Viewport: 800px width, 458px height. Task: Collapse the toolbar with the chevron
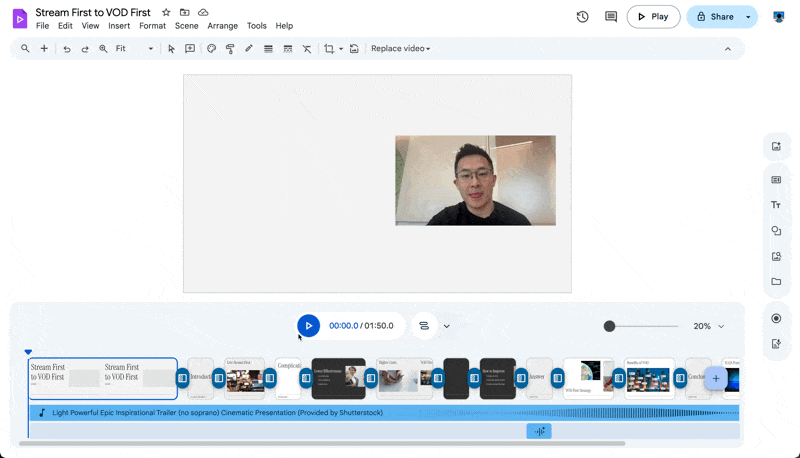[728, 49]
